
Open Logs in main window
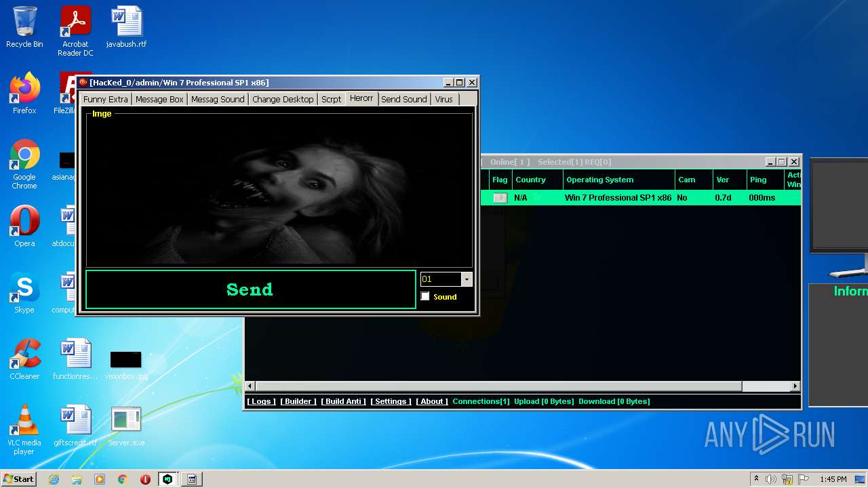[x=261, y=401]
